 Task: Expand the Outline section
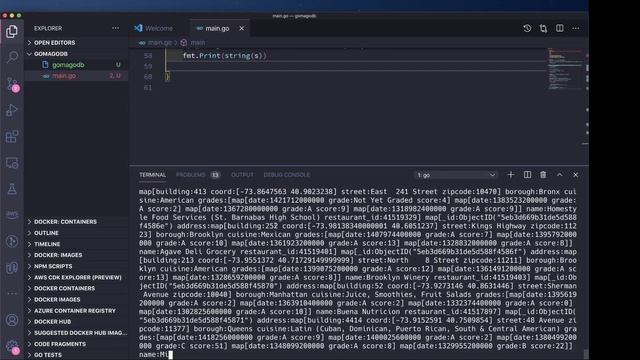click(x=76, y=233)
